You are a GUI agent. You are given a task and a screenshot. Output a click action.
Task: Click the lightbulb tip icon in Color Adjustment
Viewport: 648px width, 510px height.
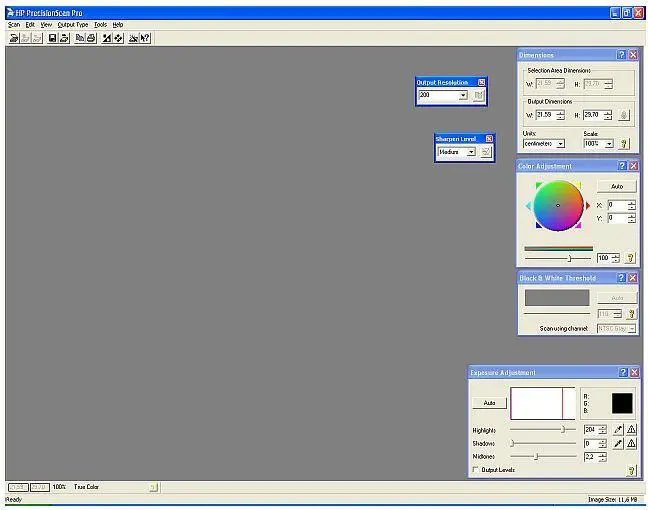(x=630, y=258)
